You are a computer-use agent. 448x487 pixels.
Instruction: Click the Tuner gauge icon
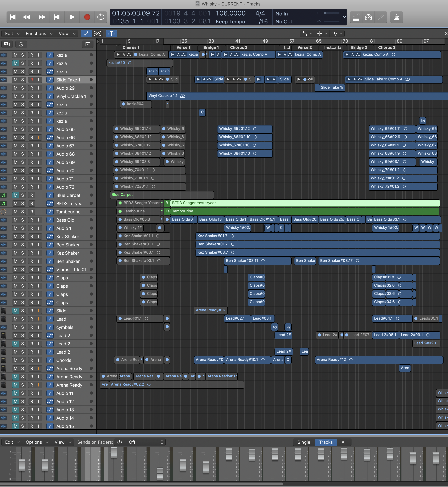point(368,17)
